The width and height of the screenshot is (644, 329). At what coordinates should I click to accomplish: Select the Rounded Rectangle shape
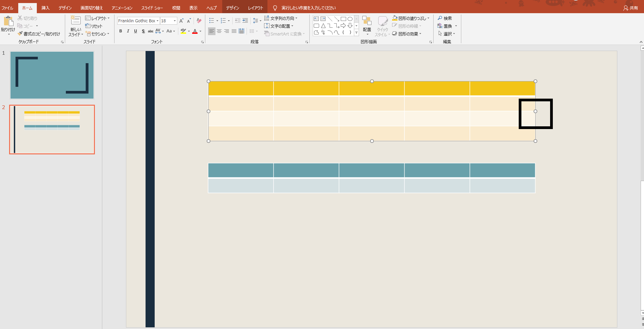[316, 26]
